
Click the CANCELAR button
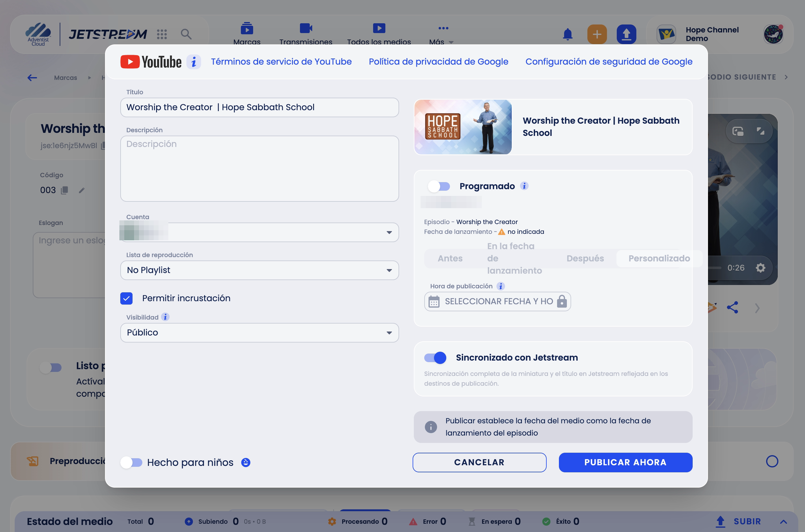[479, 462]
